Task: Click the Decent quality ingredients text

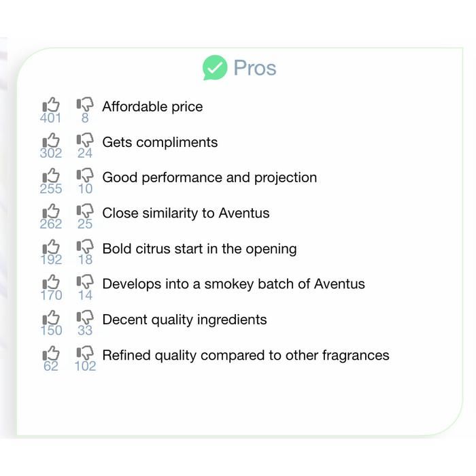Action: pos(184,320)
